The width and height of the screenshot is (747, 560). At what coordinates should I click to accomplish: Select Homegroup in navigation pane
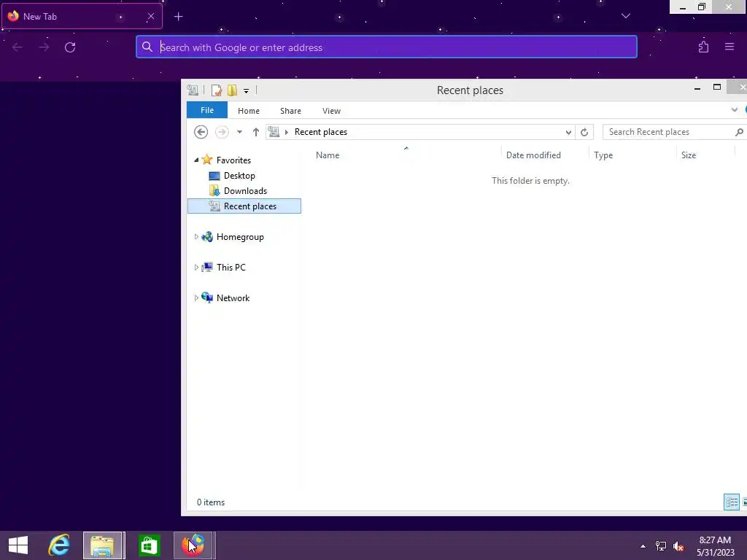click(239, 237)
